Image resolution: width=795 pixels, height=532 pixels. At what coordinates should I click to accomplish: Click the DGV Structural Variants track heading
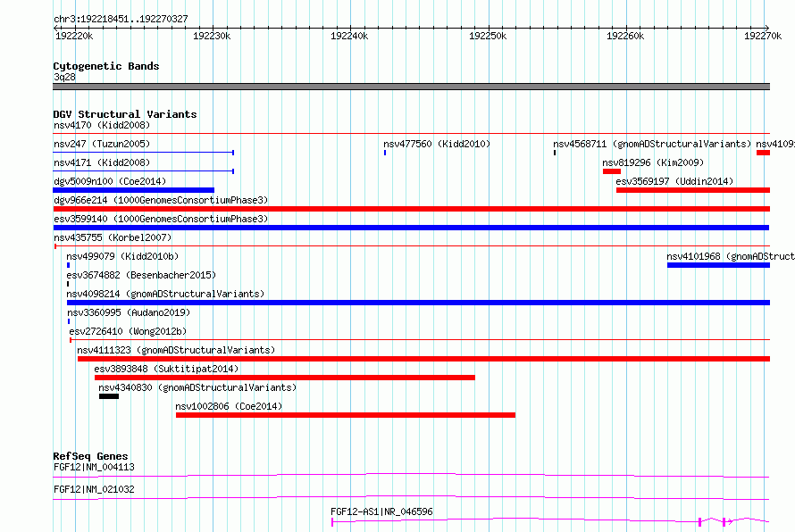tap(125, 114)
